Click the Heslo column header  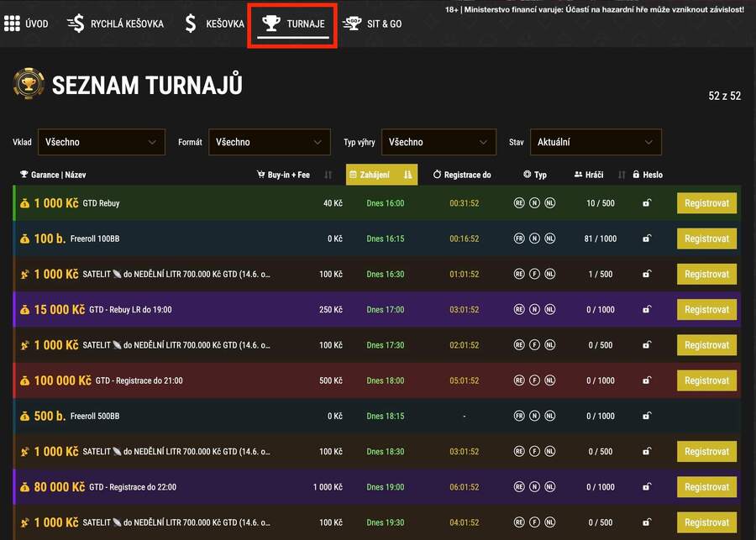648,175
